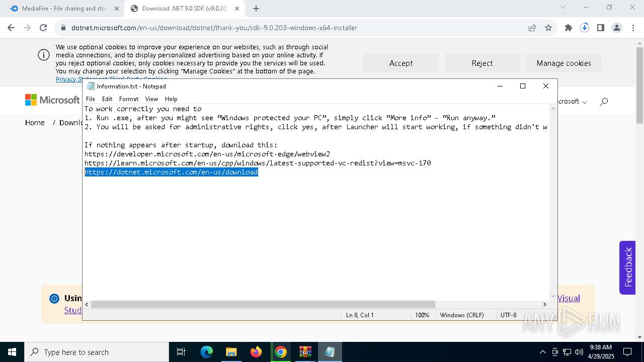Maximize the Notepad window

(523, 86)
